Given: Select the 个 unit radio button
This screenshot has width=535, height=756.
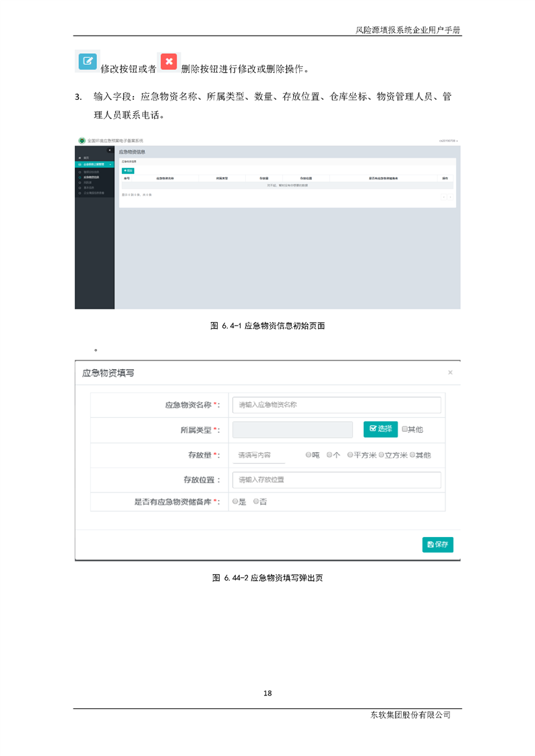Looking at the screenshot, I should coord(329,455).
